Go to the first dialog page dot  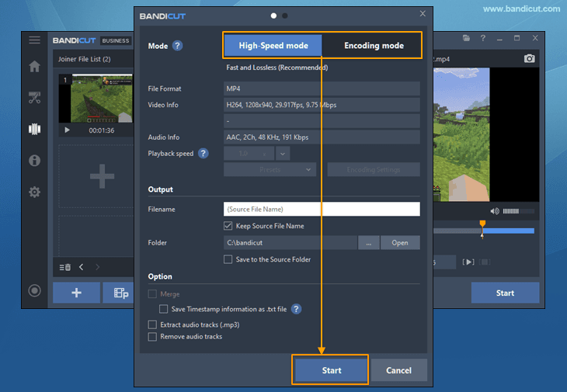pos(273,16)
